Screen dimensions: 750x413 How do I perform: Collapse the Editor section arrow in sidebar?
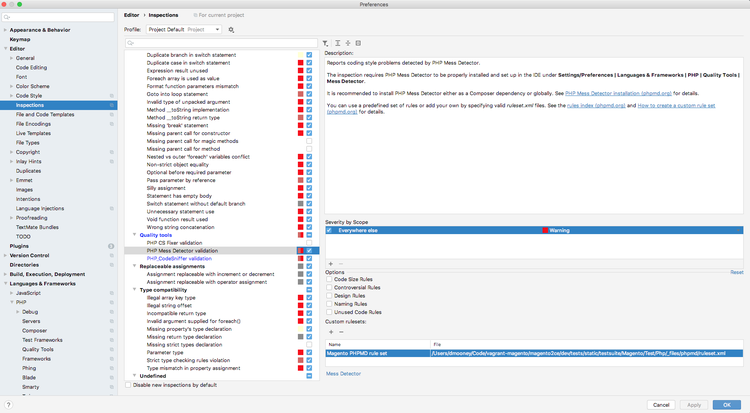(x=5, y=49)
